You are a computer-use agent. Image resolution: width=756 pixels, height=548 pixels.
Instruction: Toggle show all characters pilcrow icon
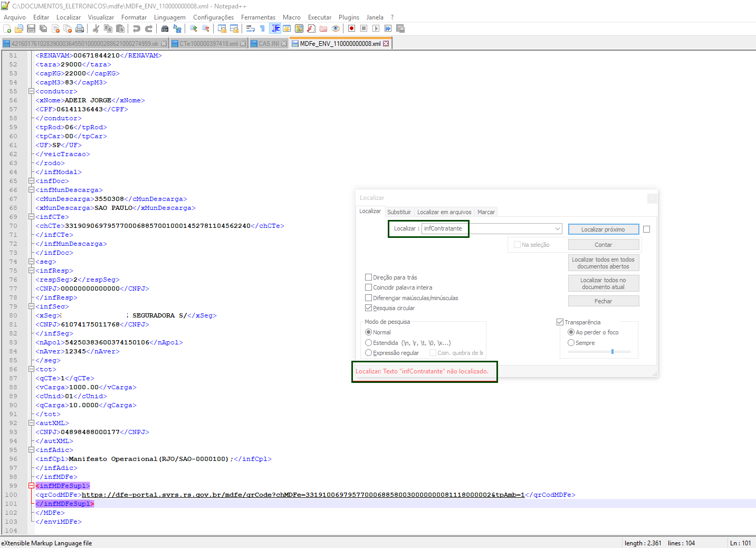click(x=262, y=28)
